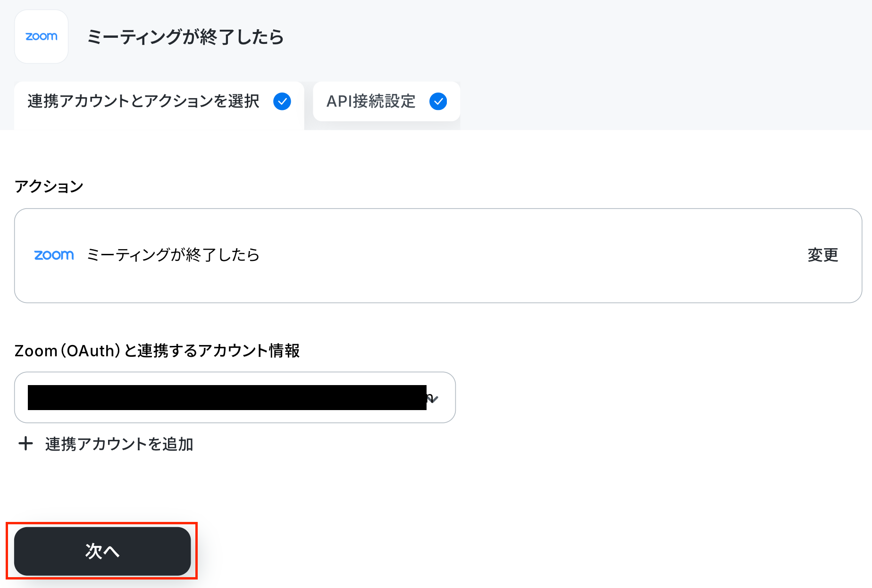Click the ミーティングが終了したら text in the action box

click(x=173, y=255)
